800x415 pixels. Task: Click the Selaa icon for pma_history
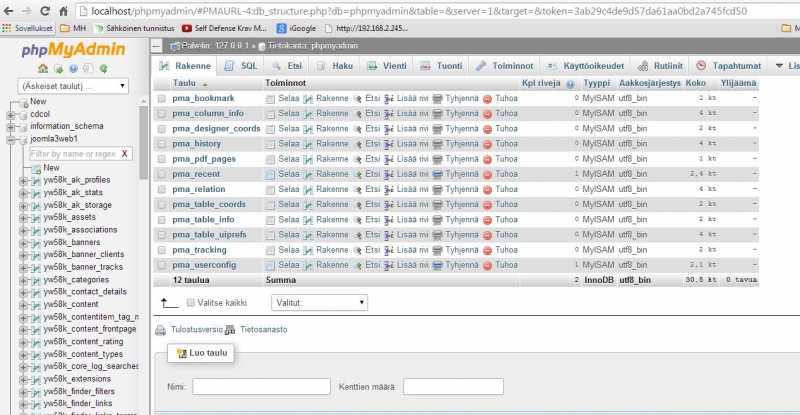(270, 144)
